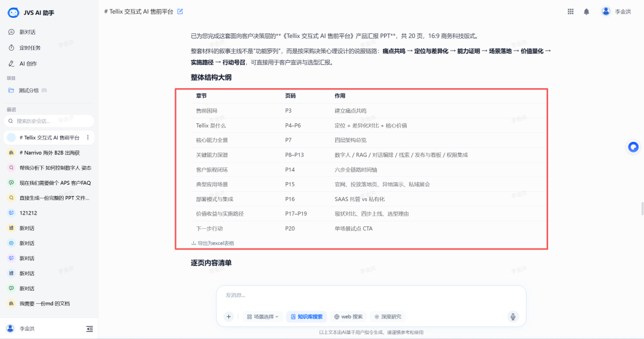
Task: Click the 作用 table column header
Action: tap(340, 96)
